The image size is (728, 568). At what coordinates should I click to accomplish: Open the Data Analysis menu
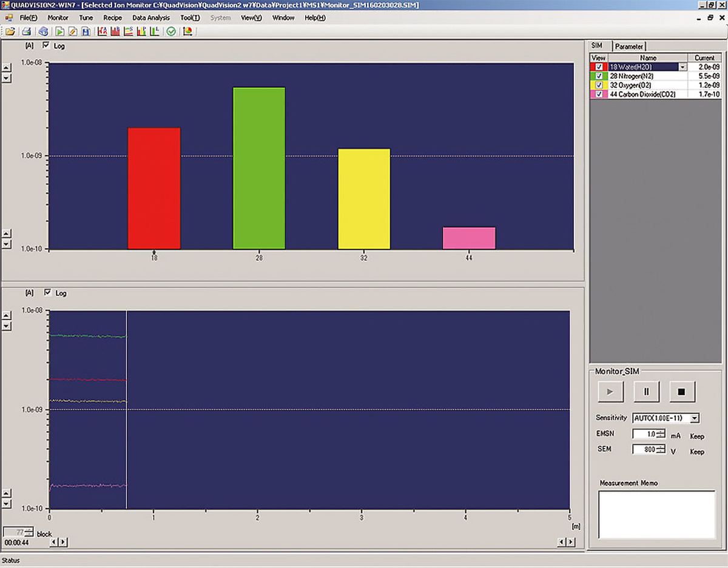pyautogui.click(x=151, y=18)
